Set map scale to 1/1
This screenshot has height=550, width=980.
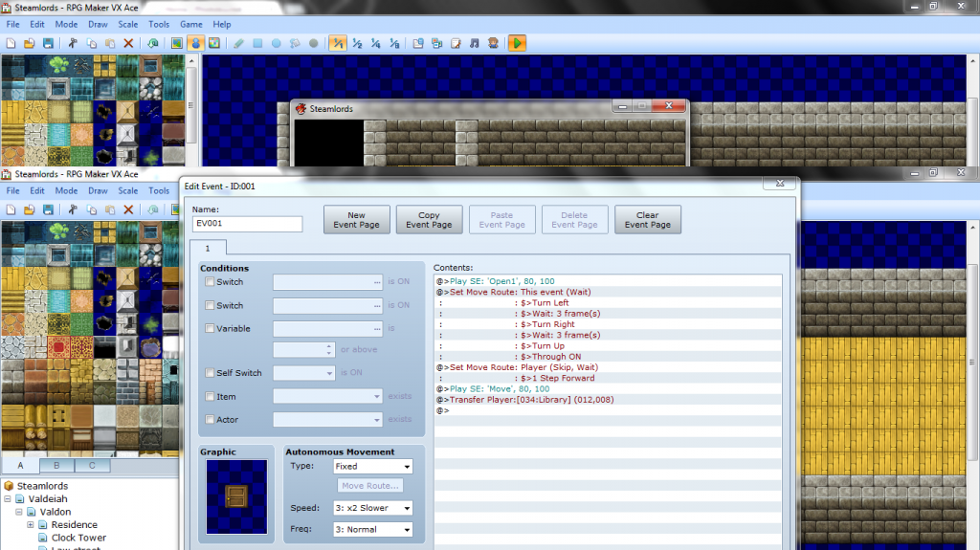click(x=338, y=43)
